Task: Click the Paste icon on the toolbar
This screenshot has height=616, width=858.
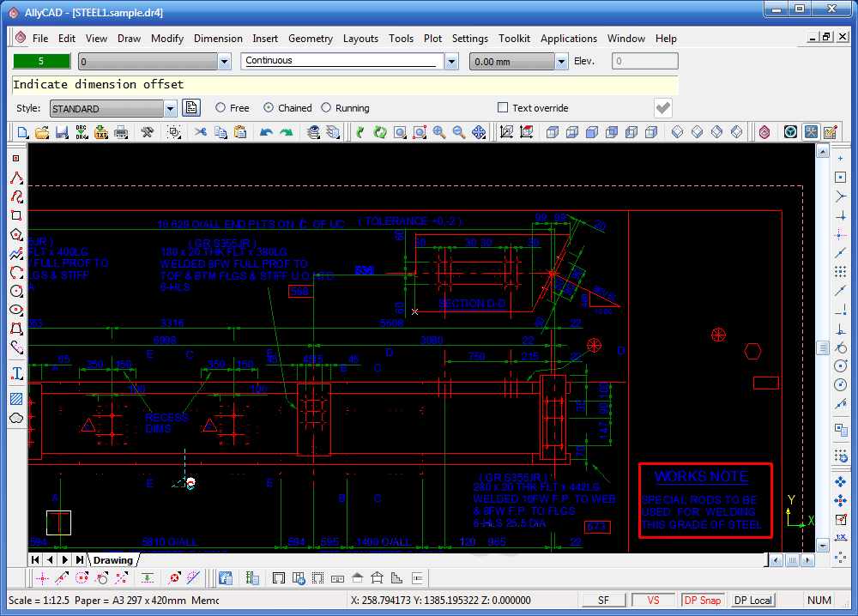Action: [241, 132]
